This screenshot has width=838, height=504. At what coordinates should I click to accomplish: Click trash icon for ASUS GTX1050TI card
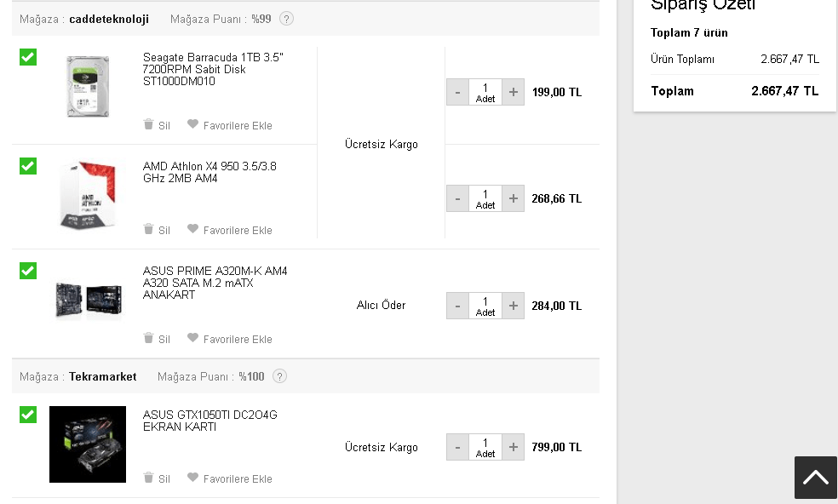[148, 478]
